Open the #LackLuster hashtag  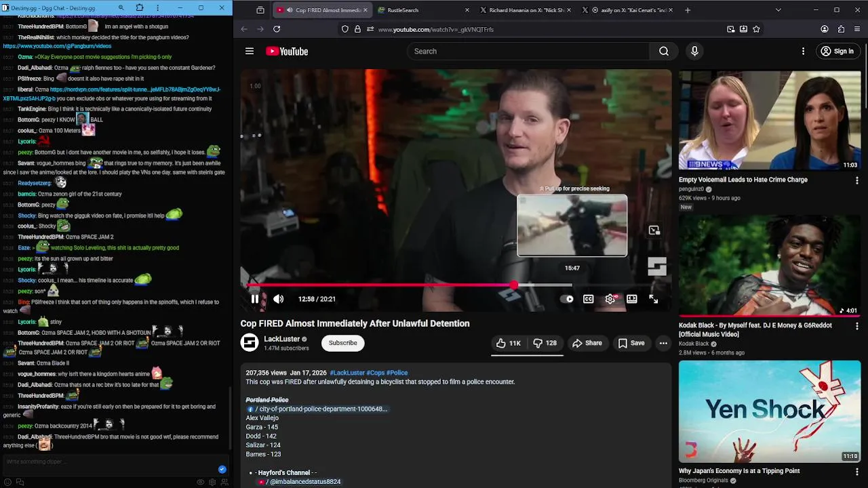(x=347, y=373)
